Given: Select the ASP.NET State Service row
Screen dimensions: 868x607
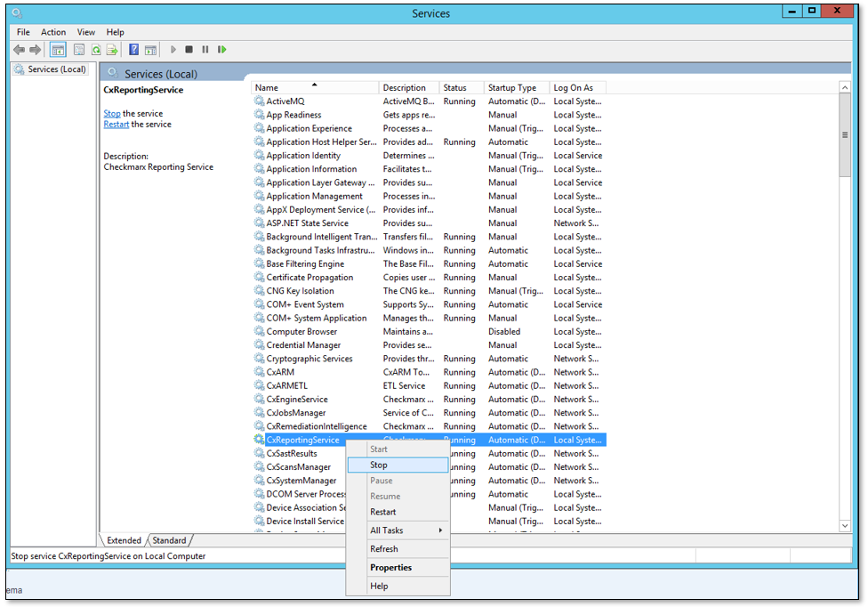Looking at the screenshot, I should [x=429, y=223].
